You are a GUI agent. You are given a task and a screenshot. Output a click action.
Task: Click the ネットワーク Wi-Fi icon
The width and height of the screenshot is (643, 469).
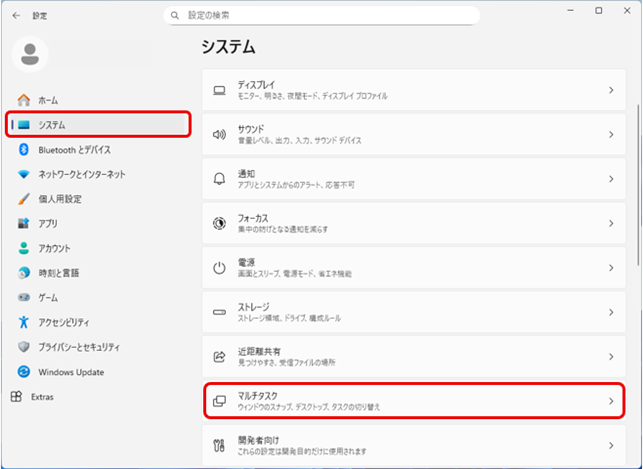click(x=24, y=174)
